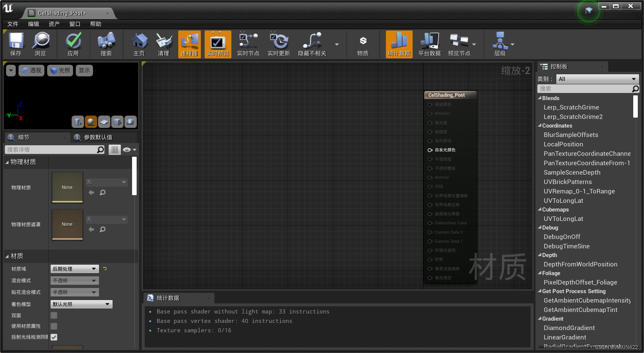Open the 预览节点 dropdown arrow
644x353 pixels.
[474, 44]
